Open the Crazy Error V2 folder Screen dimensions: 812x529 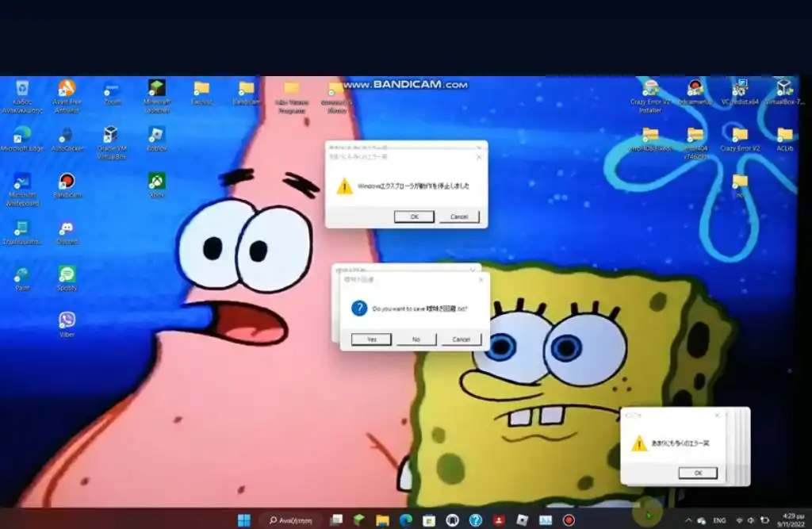click(740, 139)
